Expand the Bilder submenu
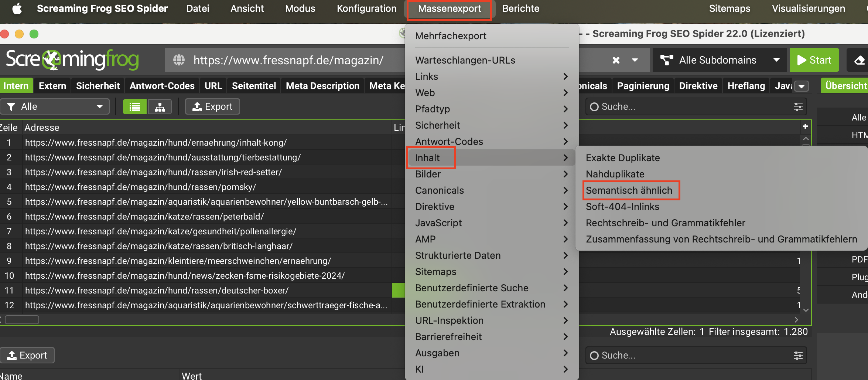The width and height of the screenshot is (868, 380). tap(492, 174)
